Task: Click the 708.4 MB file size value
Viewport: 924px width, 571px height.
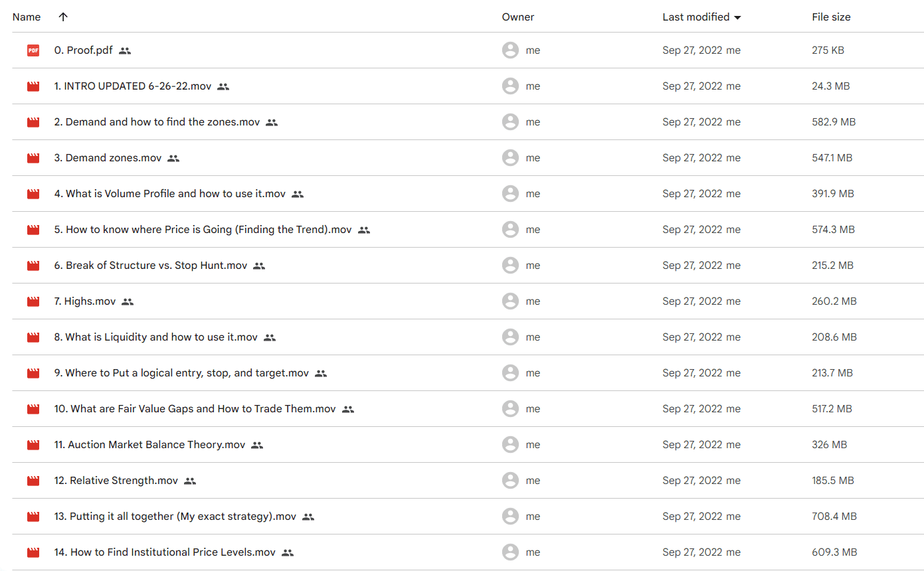Action: pyautogui.click(x=834, y=517)
